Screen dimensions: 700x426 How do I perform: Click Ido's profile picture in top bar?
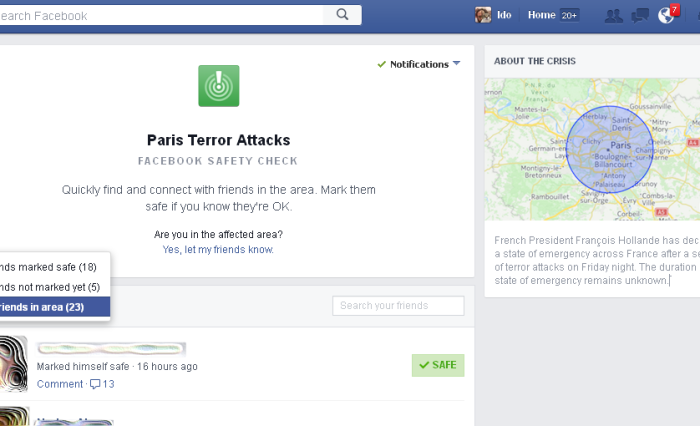[x=483, y=15]
